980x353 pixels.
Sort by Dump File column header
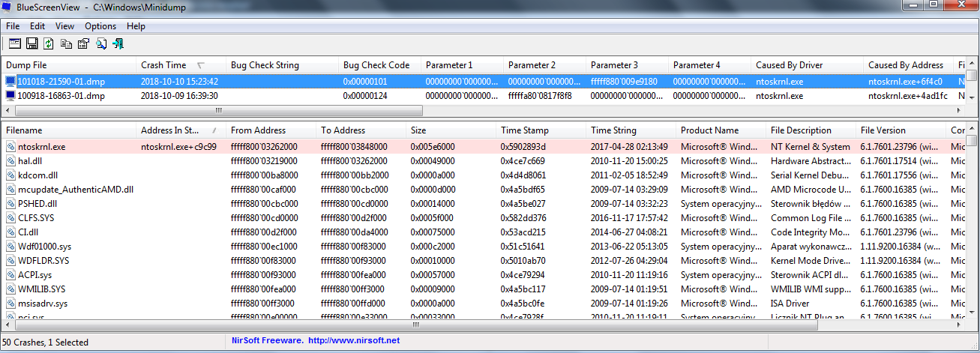(68, 65)
